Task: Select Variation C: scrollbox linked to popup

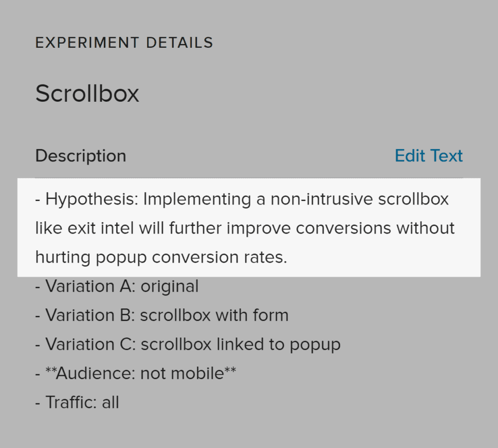Action: point(188,345)
